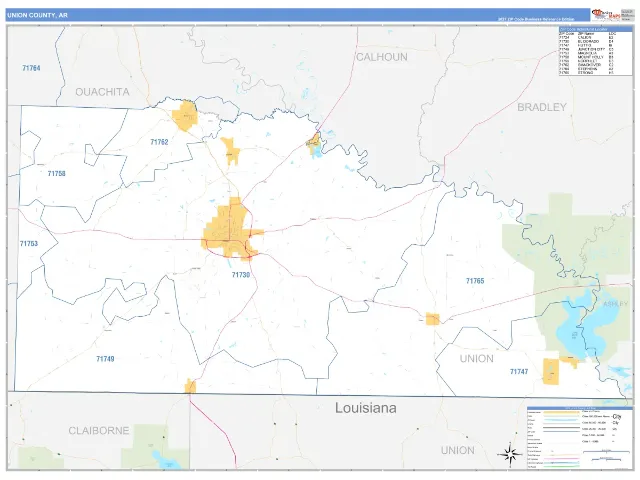Click the UNION label beside ZIP 71747
Screen dimensions: 640x480
pos(477,359)
